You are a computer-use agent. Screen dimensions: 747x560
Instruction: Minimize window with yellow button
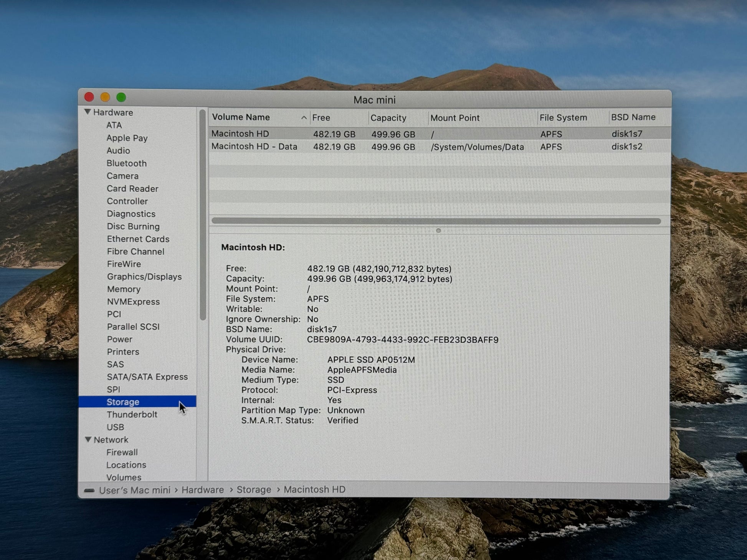105,97
